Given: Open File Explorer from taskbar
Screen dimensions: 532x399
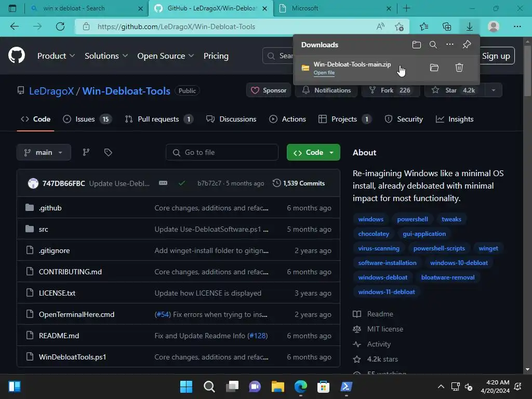Looking at the screenshot, I should (277, 387).
